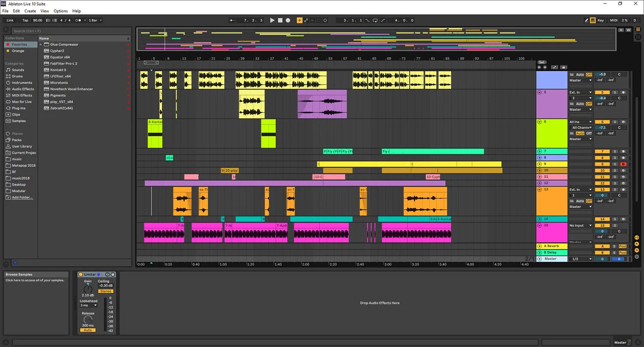The height and width of the screenshot is (347, 644).
Task: Arm track 9 for recording
Action: pyautogui.click(x=623, y=164)
